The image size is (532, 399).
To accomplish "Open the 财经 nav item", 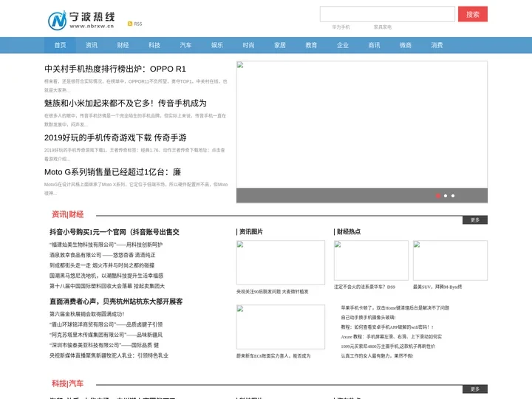I will [123, 45].
